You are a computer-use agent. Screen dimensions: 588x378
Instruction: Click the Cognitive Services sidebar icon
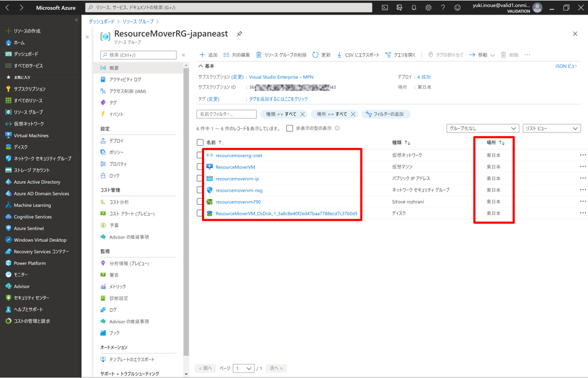[x=9, y=217]
